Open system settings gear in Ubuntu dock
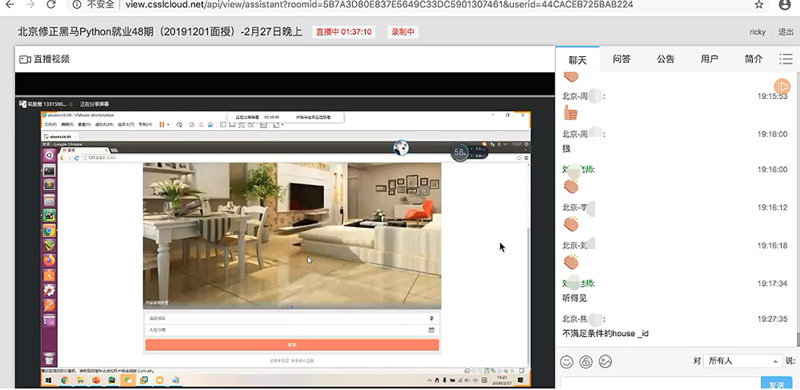 (49, 290)
